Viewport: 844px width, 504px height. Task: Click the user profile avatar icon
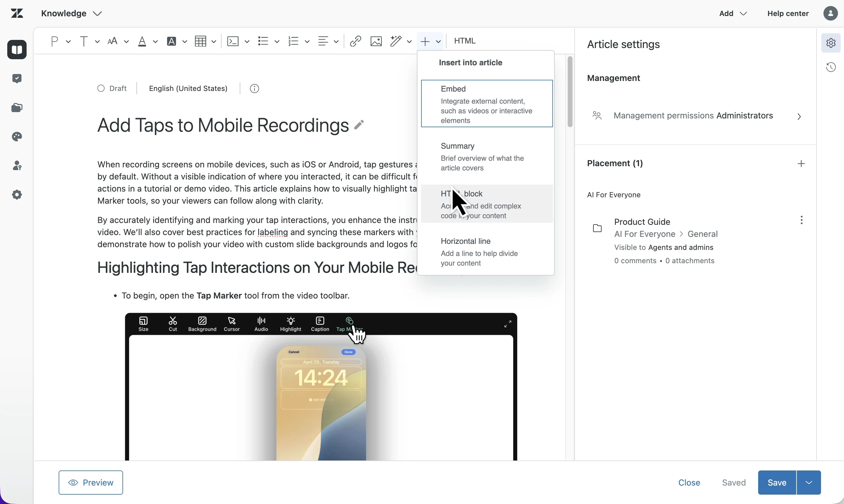[x=830, y=13]
